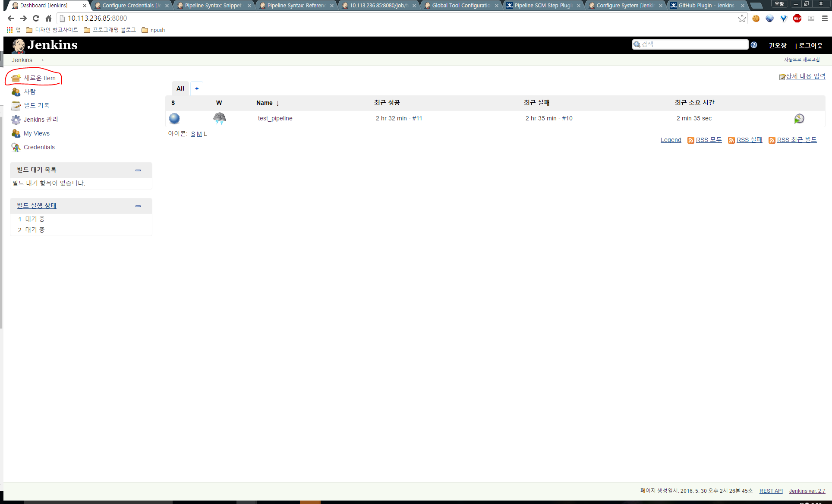
Task: Open the test_pipeline job link
Action: pos(275,118)
